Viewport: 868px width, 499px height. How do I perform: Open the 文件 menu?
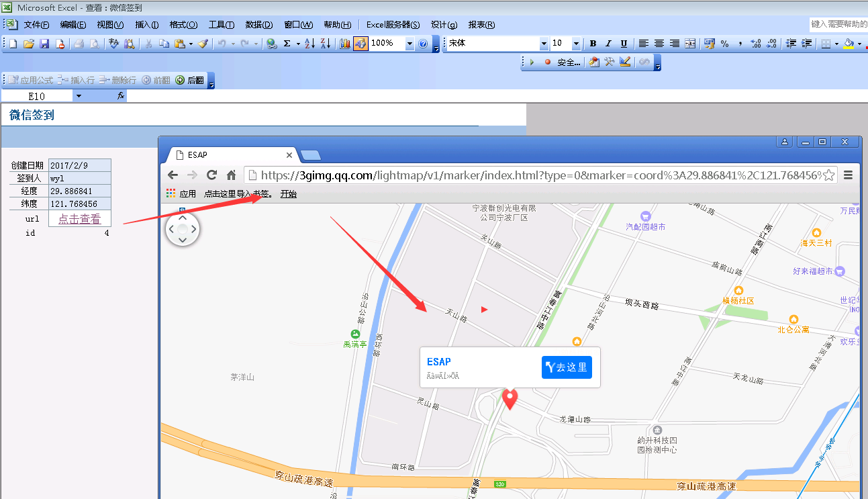(x=36, y=25)
